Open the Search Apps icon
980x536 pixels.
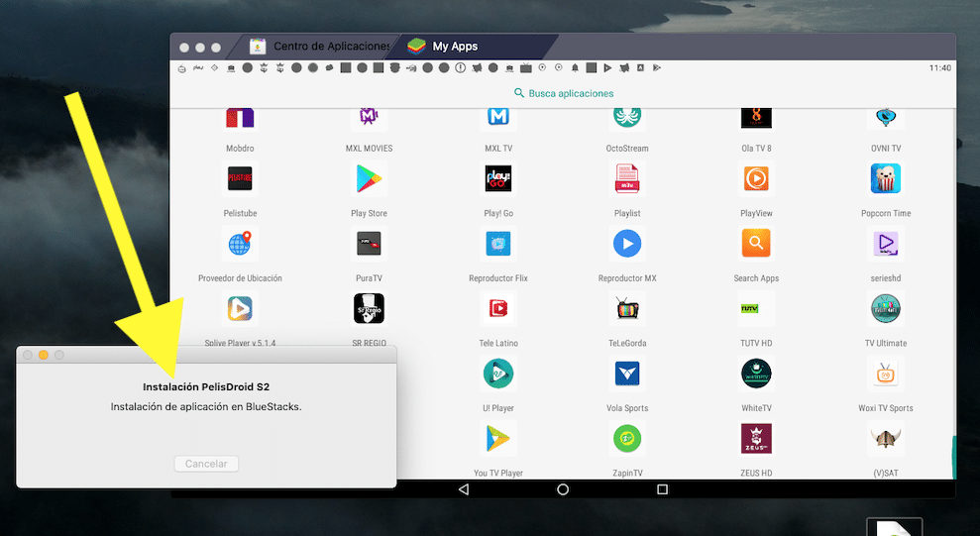(x=756, y=244)
